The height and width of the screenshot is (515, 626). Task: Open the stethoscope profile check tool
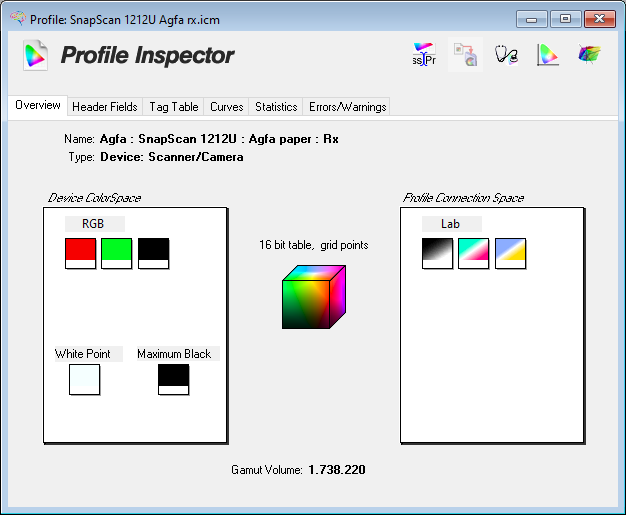click(507, 55)
